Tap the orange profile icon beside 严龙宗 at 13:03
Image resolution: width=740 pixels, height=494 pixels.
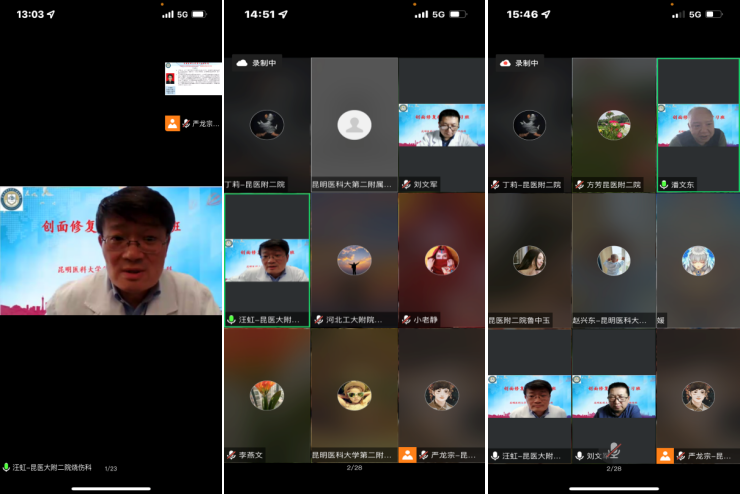pyautogui.click(x=172, y=124)
